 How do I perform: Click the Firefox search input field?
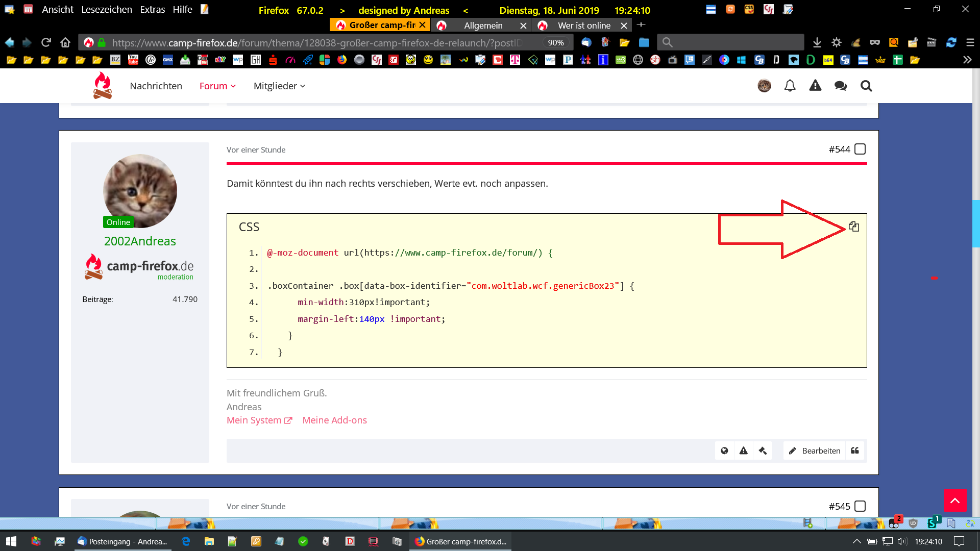735,42
